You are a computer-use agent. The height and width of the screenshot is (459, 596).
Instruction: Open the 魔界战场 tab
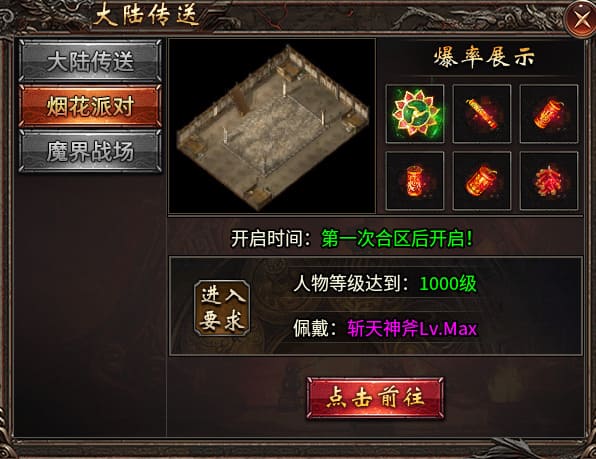(x=90, y=151)
